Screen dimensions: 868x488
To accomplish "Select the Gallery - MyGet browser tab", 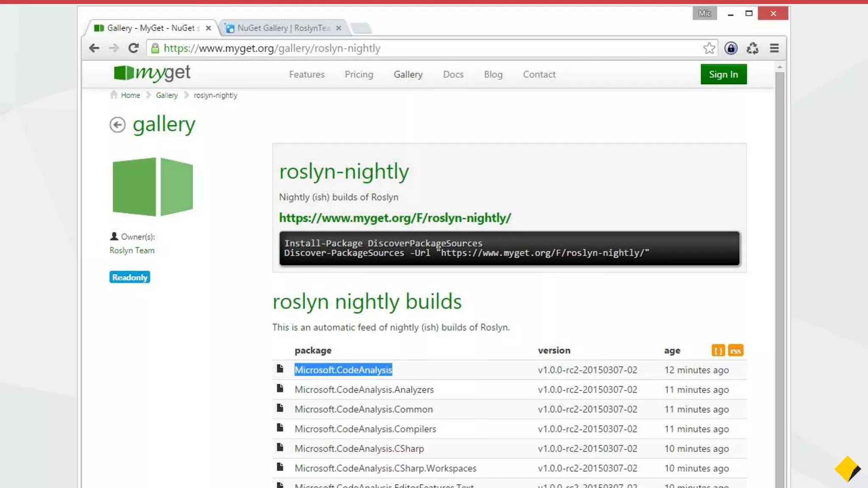I will [x=152, y=28].
